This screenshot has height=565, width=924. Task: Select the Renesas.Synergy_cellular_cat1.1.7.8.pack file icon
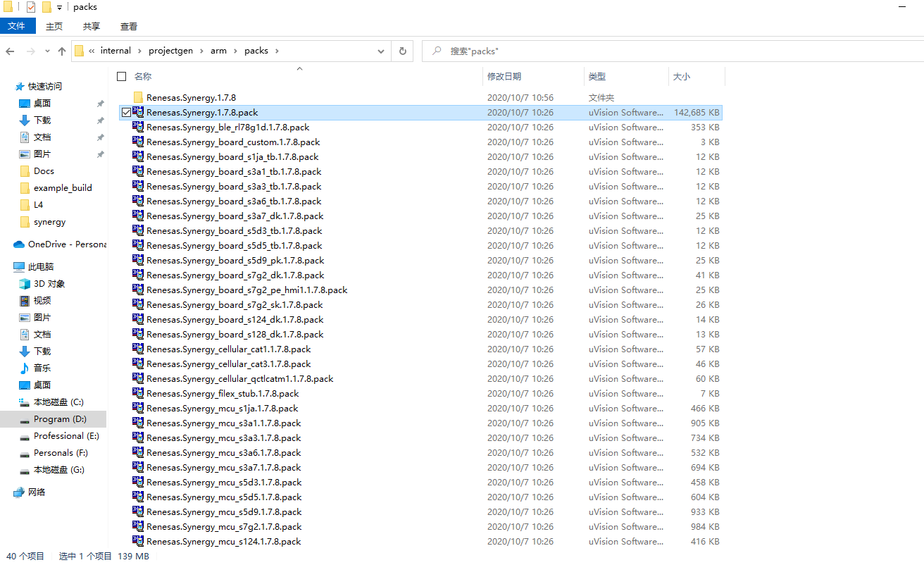[138, 349]
